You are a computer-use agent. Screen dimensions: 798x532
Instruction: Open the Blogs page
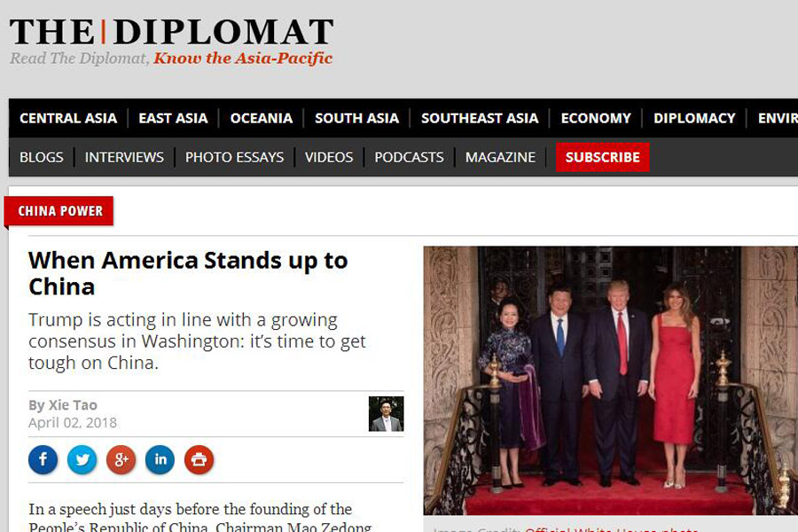click(x=41, y=157)
